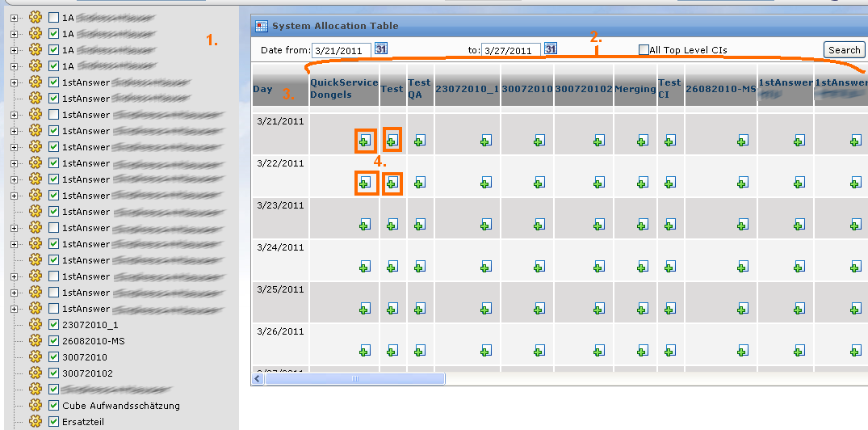Image resolution: width=868 pixels, height=430 pixels.
Task: Add allocation for QuickService Dongels on 3/24/2011
Action: pos(364,267)
